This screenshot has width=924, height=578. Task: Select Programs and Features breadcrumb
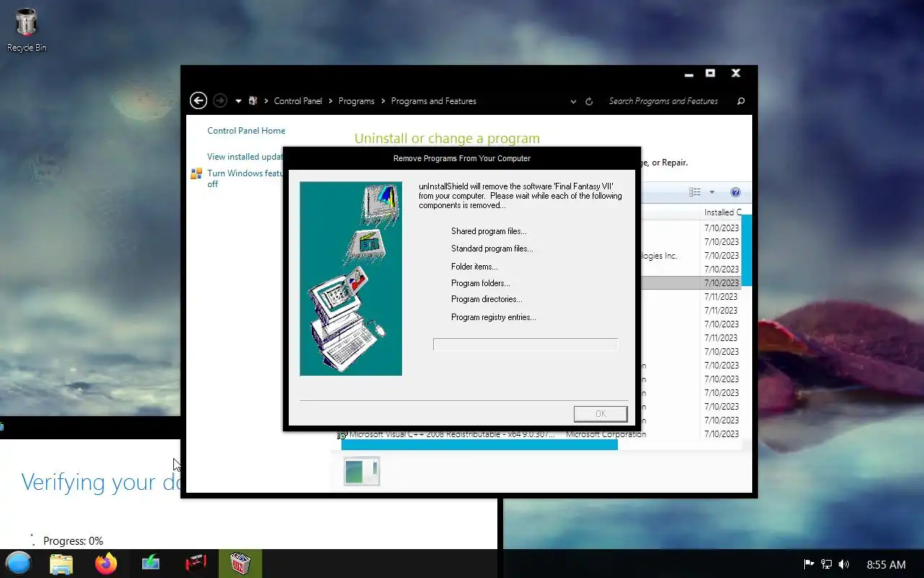pyautogui.click(x=434, y=101)
